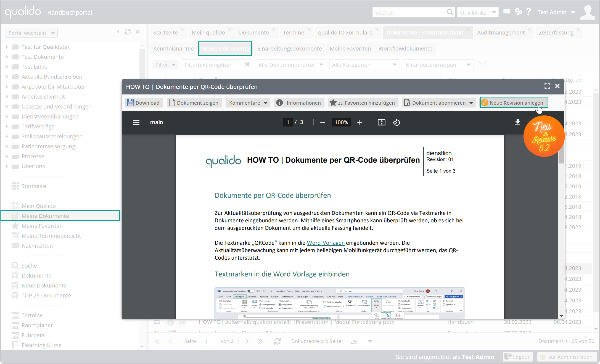Click Neue Revision anlegen button
This screenshot has width=600, height=364.
[514, 103]
